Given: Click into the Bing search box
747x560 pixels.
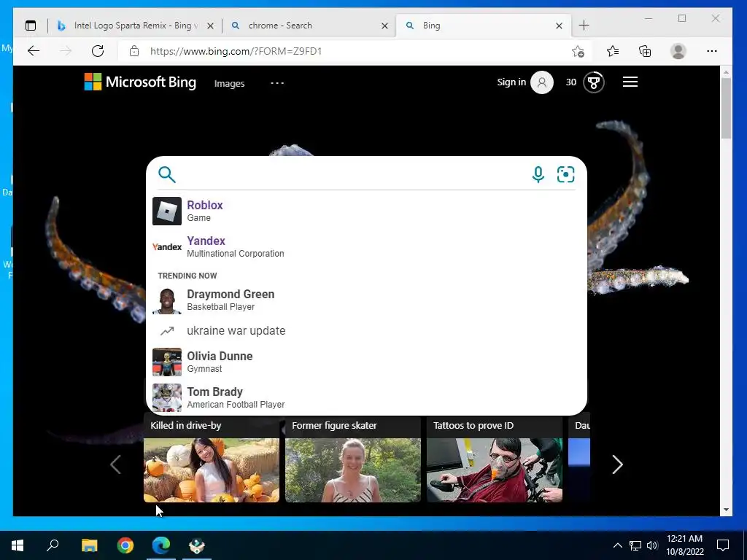Looking at the screenshot, I should click(352, 174).
